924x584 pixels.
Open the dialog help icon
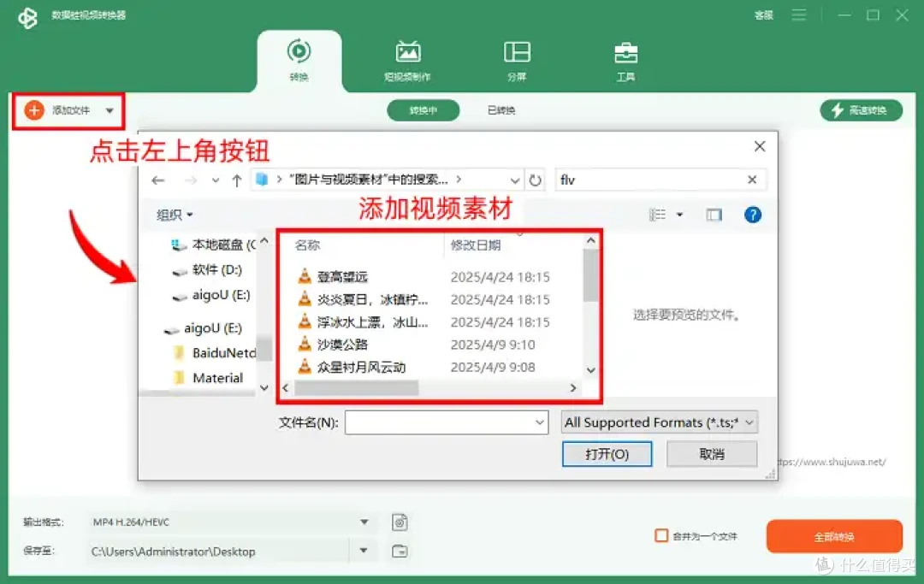coord(753,215)
